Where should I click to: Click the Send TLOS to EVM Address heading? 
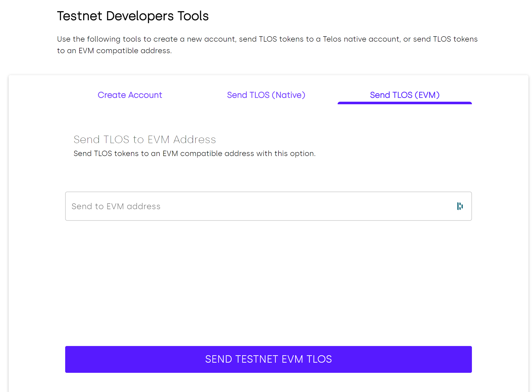pos(145,140)
